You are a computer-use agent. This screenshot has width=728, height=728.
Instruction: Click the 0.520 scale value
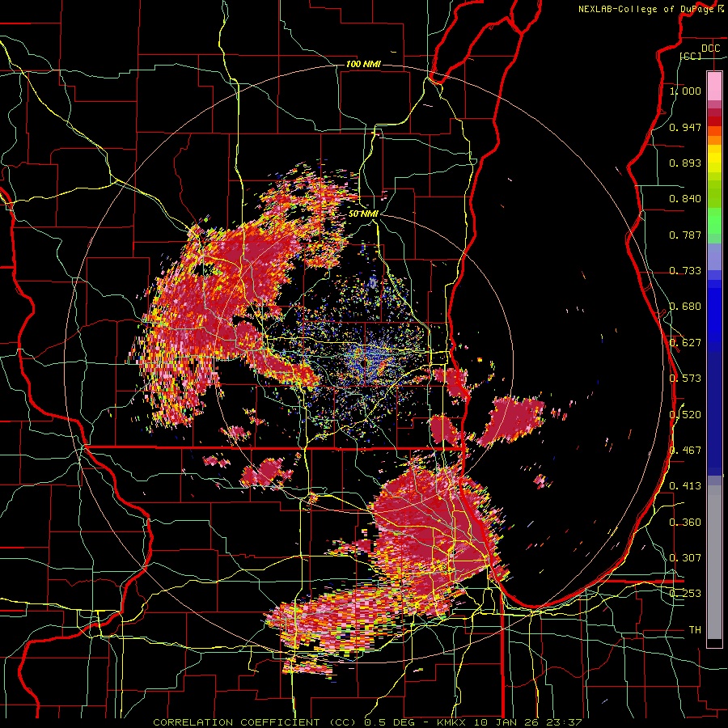pos(685,415)
